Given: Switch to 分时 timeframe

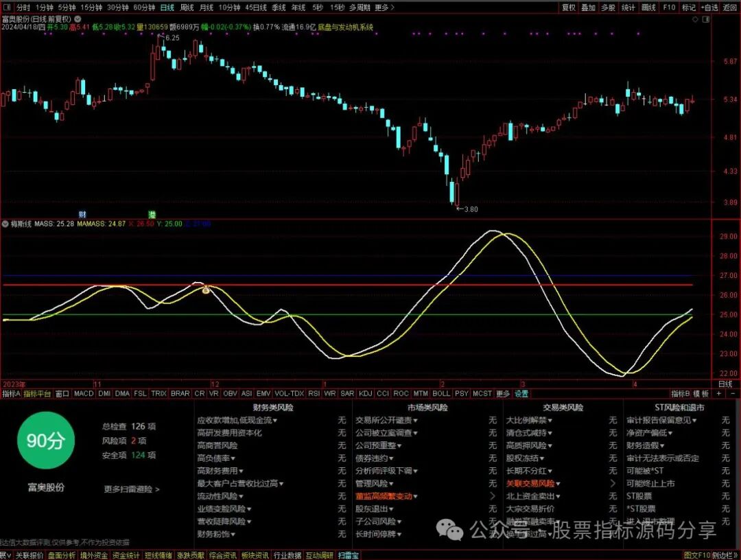Looking at the screenshot, I should click(23, 8).
